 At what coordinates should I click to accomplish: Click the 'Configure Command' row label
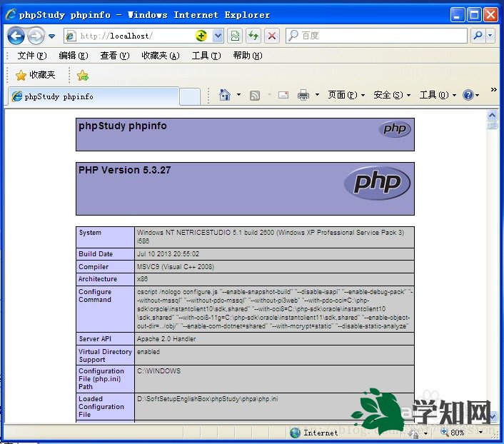[95, 296]
